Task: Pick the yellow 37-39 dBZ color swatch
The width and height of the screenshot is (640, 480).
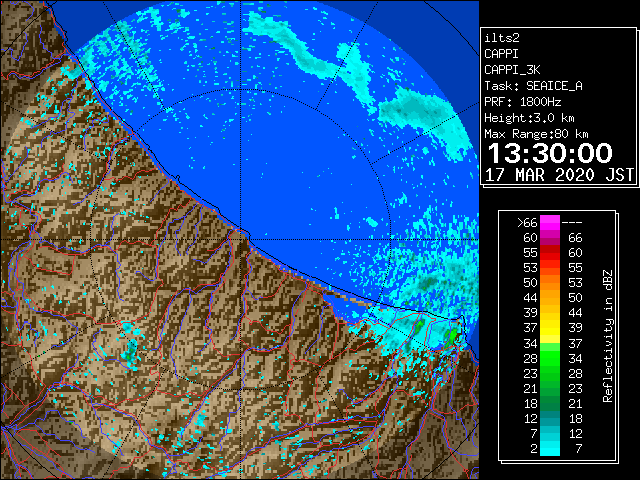Action: pos(550,328)
